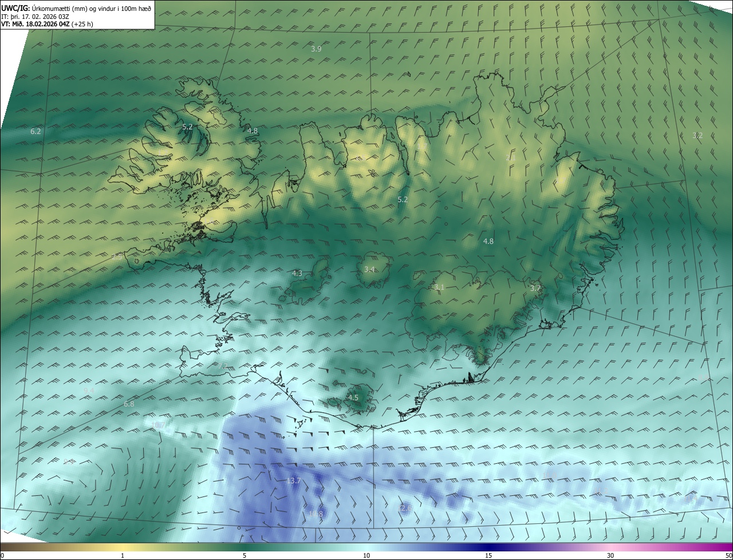
Task: Click the 13.7 value in the blue precipitation band
Action: point(293,481)
